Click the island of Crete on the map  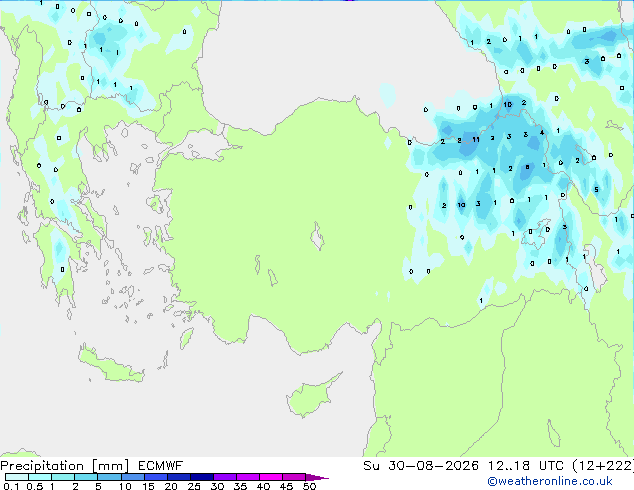pyautogui.click(x=111, y=366)
